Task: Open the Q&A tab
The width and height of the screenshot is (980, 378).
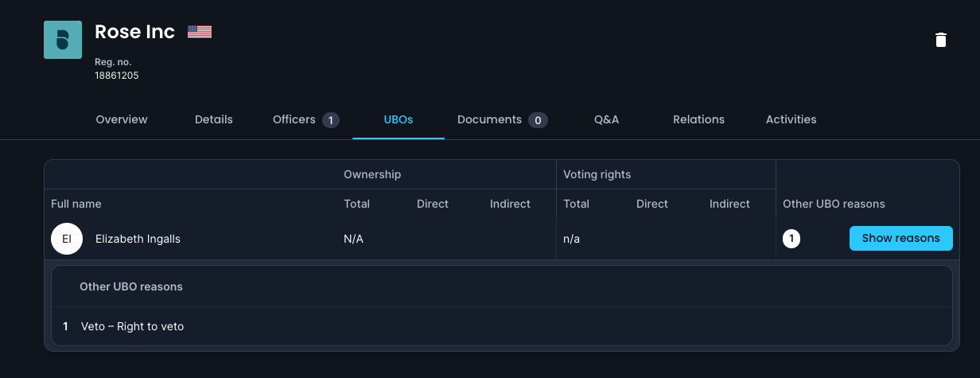Action: [607, 119]
